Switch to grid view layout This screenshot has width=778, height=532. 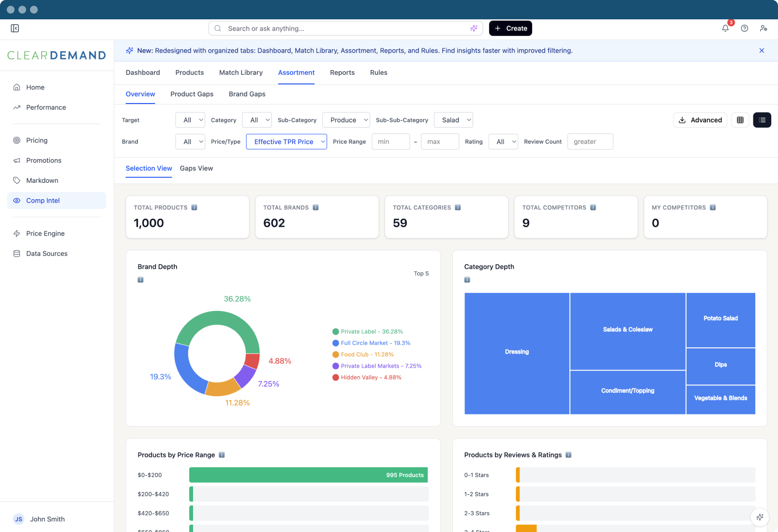740,120
